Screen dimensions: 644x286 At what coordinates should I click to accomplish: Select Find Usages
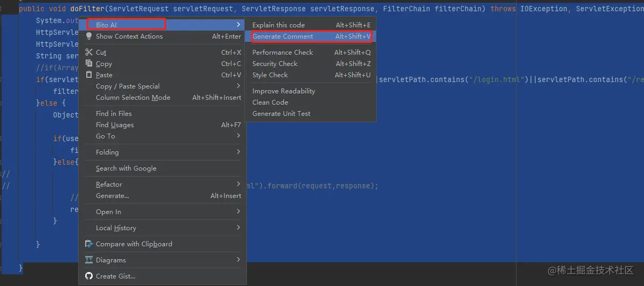(162, 124)
